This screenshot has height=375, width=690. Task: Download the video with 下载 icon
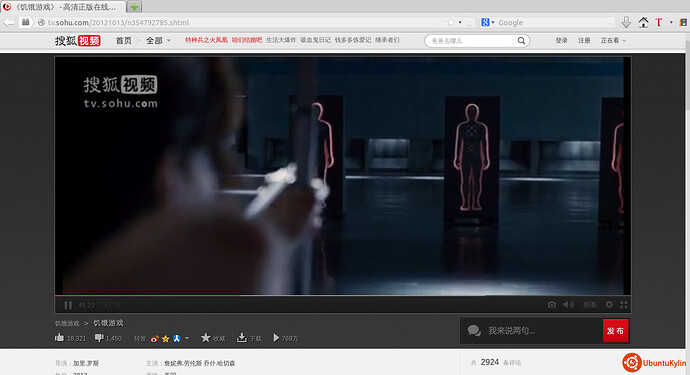click(242, 338)
